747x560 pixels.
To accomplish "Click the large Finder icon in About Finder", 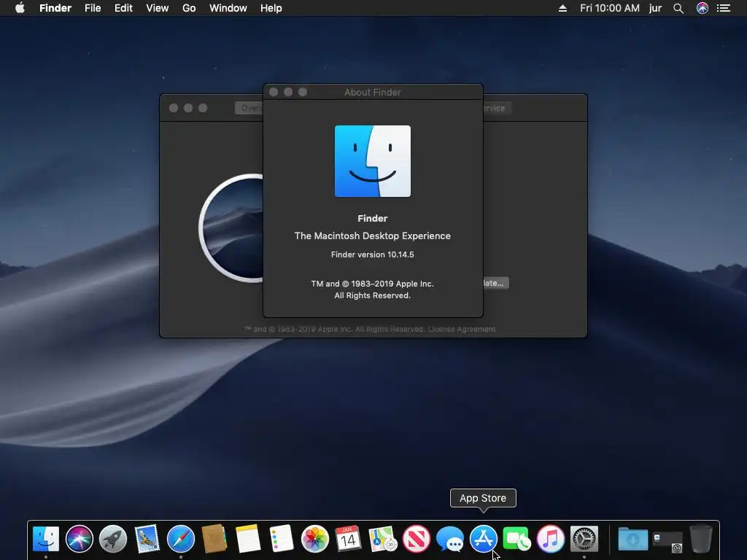I will click(x=373, y=161).
